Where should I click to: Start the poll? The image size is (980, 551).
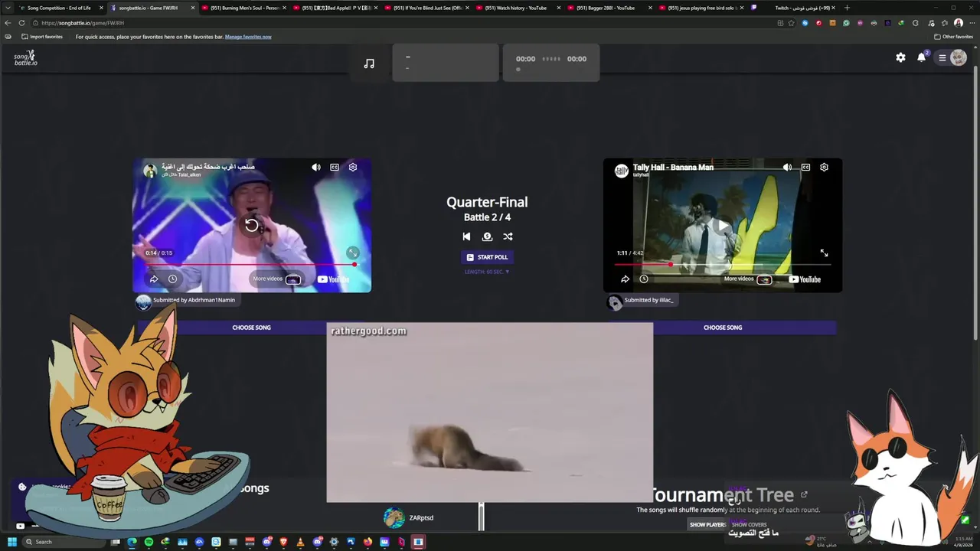pyautogui.click(x=487, y=257)
